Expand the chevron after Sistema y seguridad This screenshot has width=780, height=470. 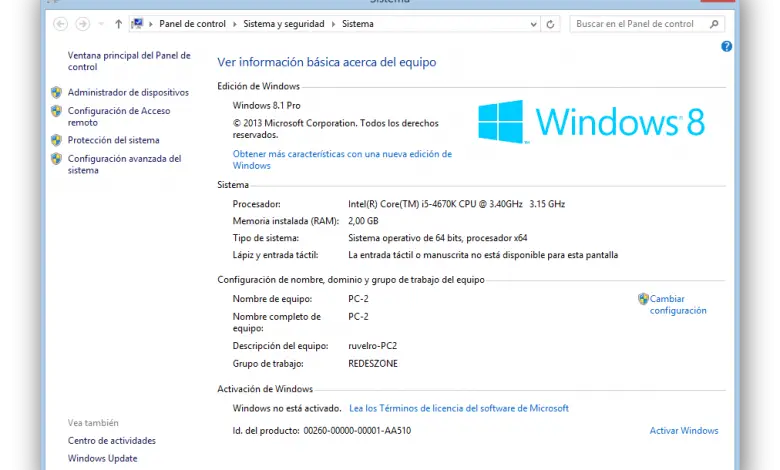[x=333, y=24]
